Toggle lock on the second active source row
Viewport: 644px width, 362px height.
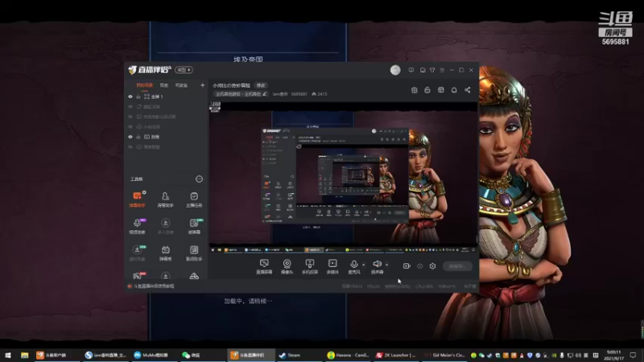(x=138, y=137)
